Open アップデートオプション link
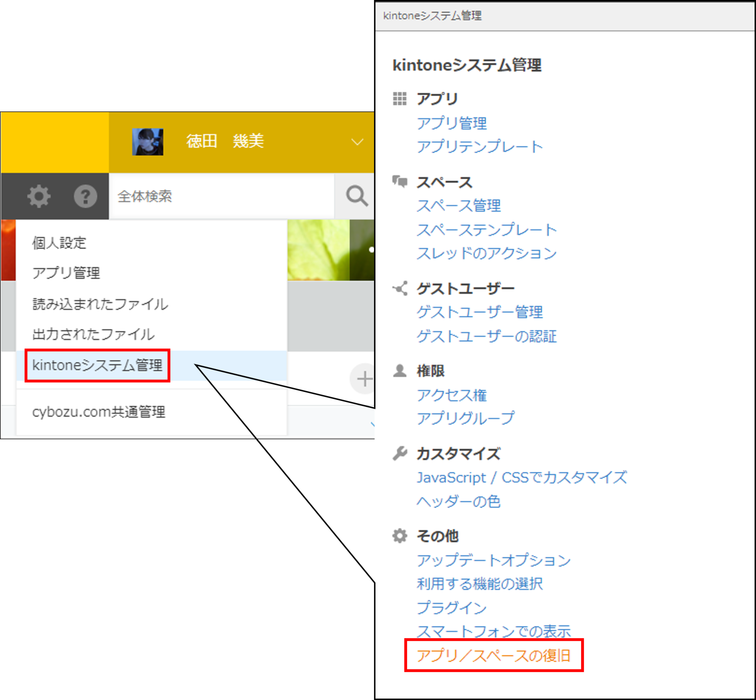The image size is (756, 700). tap(494, 560)
